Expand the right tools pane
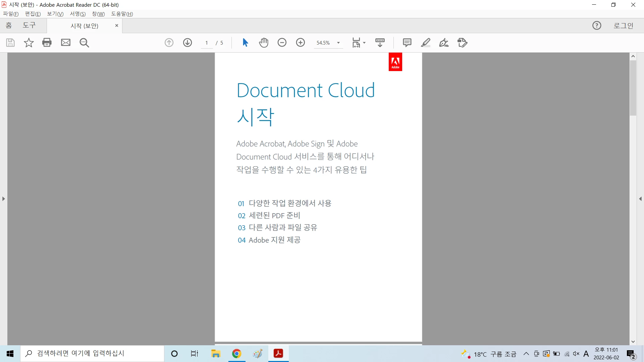 pyautogui.click(x=640, y=199)
